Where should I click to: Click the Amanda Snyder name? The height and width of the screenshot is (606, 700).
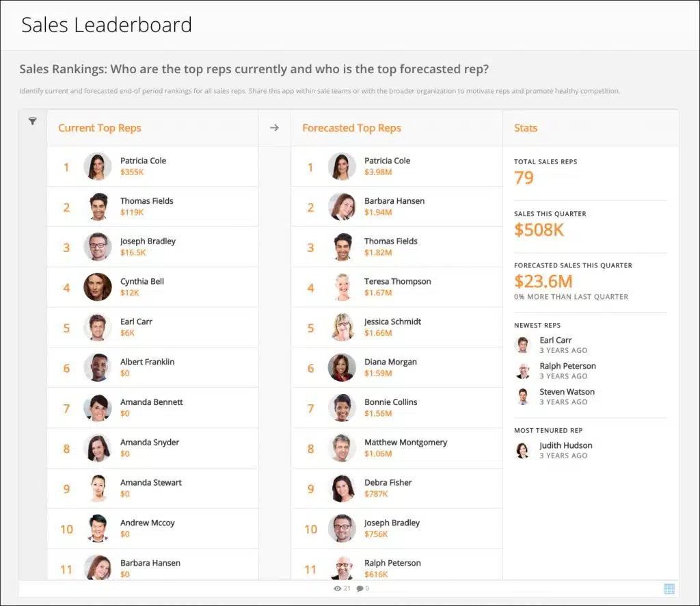coord(150,442)
